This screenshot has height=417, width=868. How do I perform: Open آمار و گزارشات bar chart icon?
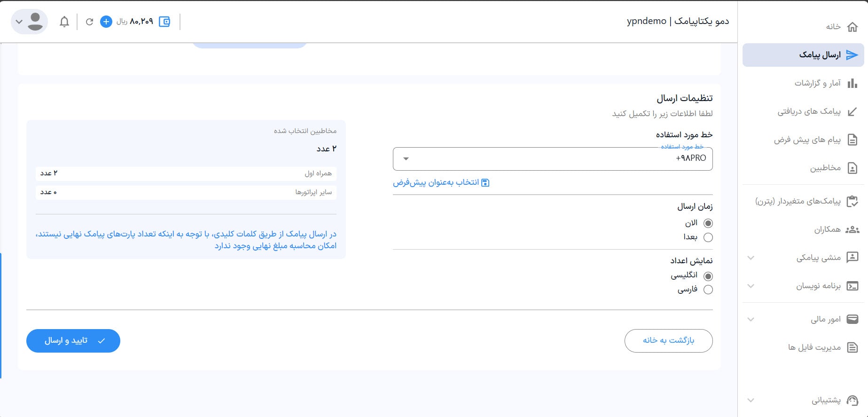(852, 83)
